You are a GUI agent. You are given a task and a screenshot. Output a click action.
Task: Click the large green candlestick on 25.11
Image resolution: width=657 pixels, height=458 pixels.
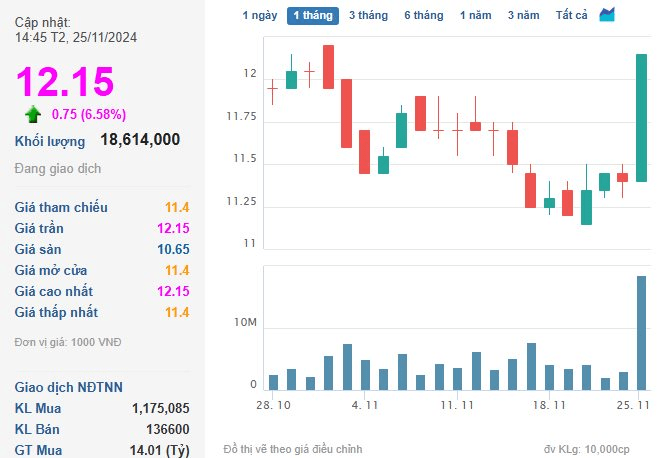(641, 117)
